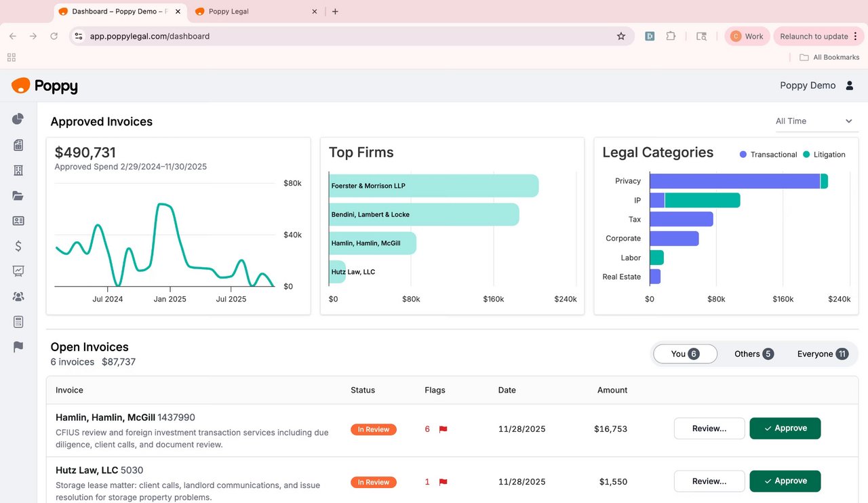The image size is (868, 503).
Task: Click the Relaunch to update button
Action: pyautogui.click(x=819, y=37)
